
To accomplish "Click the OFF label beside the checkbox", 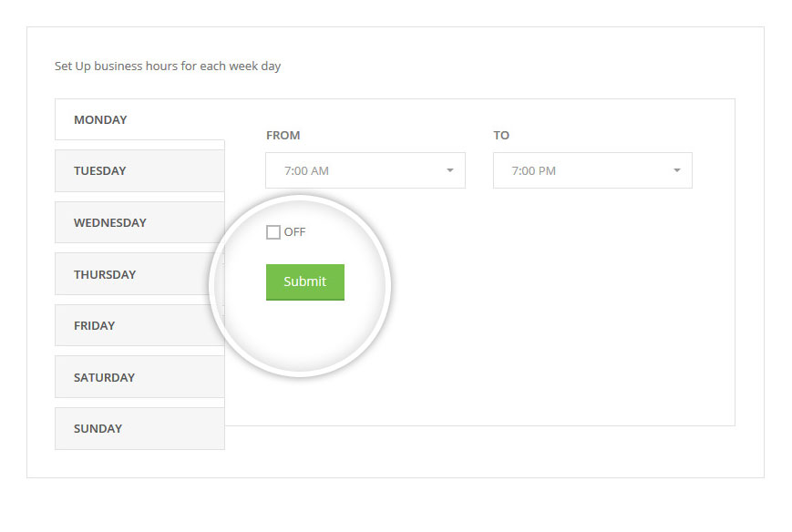I will pos(294,232).
